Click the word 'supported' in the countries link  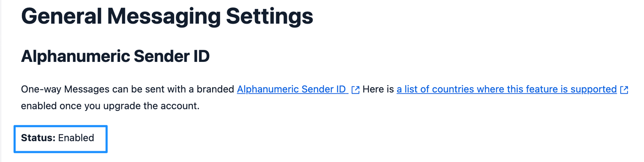tap(594, 89)
